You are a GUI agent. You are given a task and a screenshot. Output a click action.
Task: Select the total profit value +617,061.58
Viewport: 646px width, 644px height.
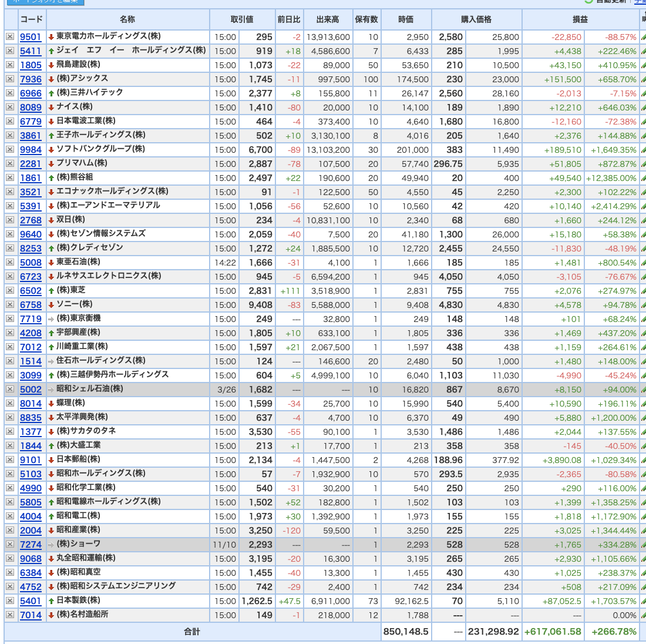tap(553, 632)
